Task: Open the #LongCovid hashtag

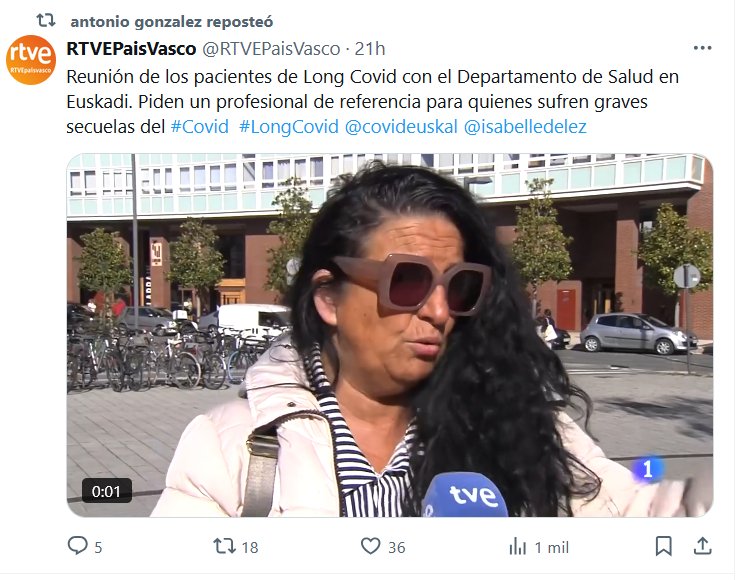Action: [289, 127]
